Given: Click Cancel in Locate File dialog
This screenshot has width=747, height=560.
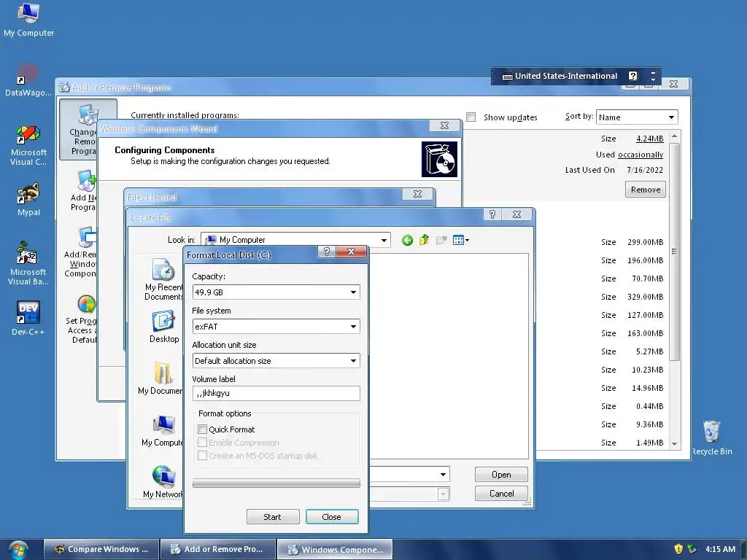Looking at the screenshot, I should pyautogui.click(x=501, y=494).
